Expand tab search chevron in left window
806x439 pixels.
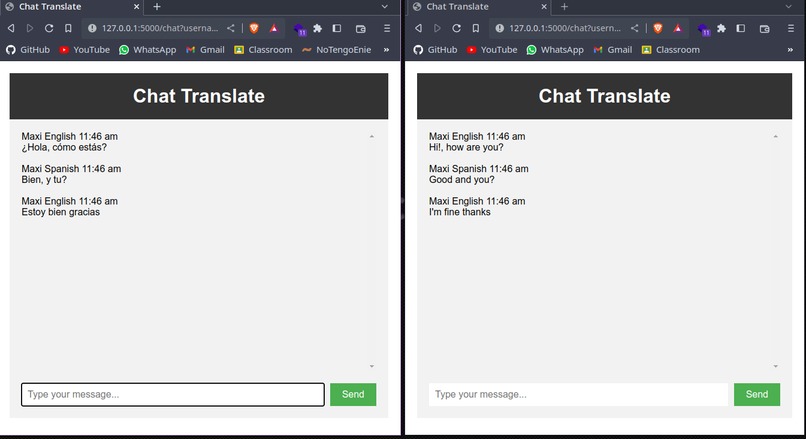click(x=384, y=7)
